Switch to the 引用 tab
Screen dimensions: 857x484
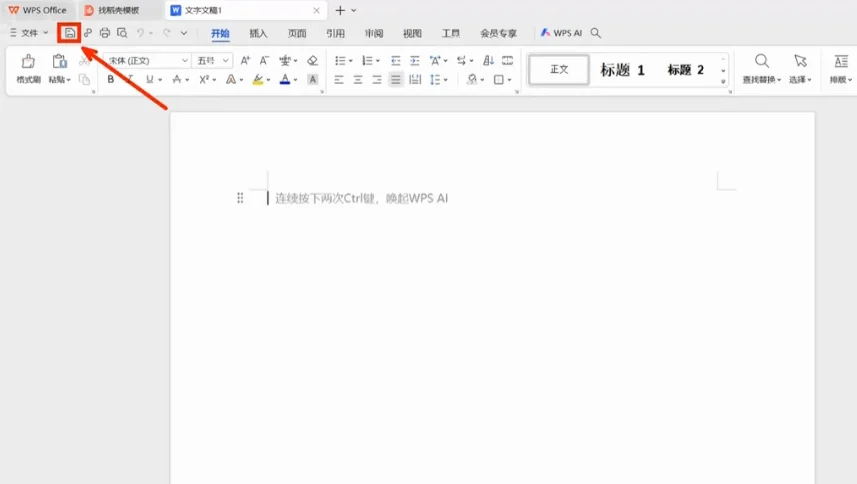tap(335, 33)
